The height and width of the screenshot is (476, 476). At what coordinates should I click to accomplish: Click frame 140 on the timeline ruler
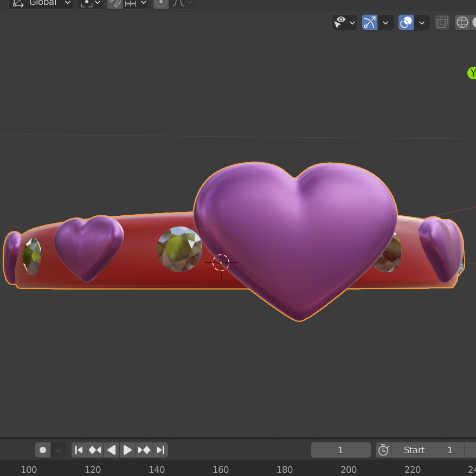click(157, 469)
